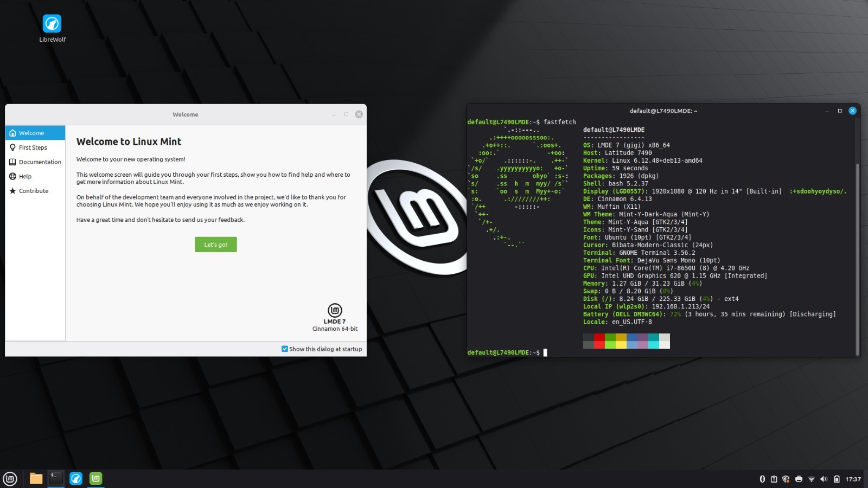Open the Bluetooth tray icon

coord(762,479)
